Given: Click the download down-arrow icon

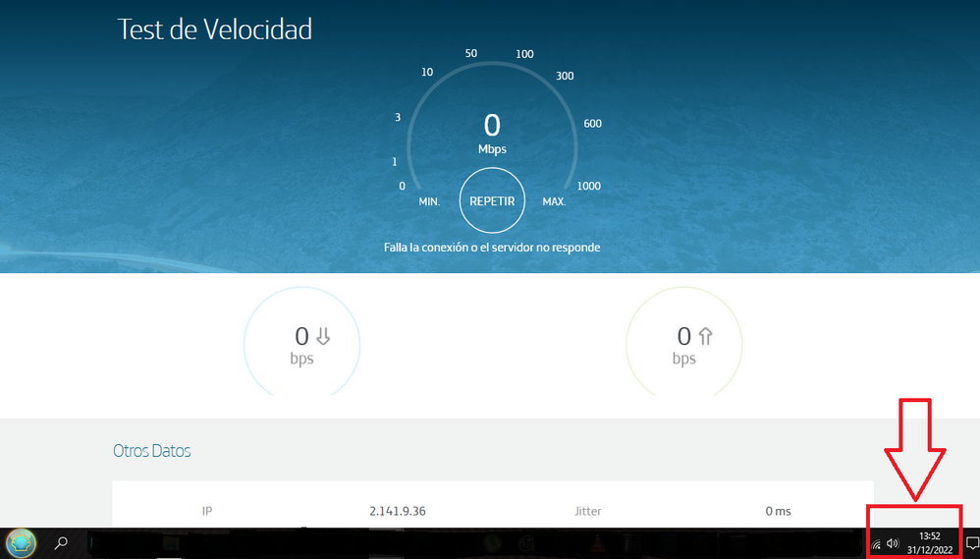Looking at the screenshot, I should point(323,336).
